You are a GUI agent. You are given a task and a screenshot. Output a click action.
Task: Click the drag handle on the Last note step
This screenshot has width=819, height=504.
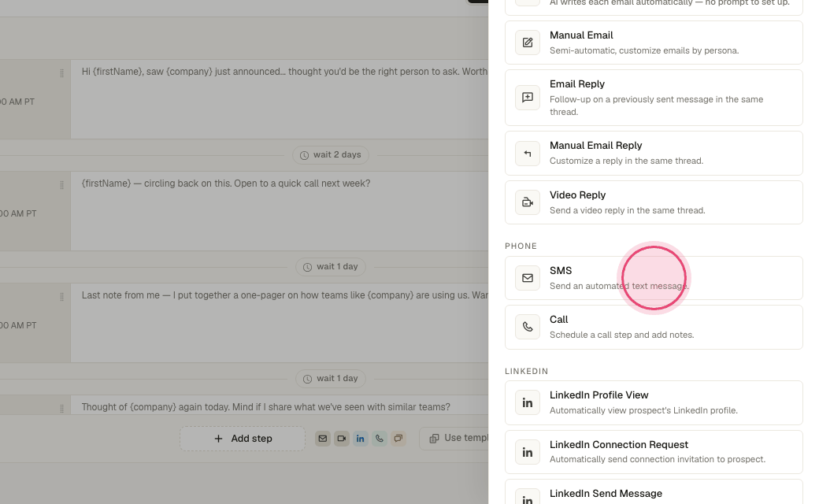(x=61, y=297)
